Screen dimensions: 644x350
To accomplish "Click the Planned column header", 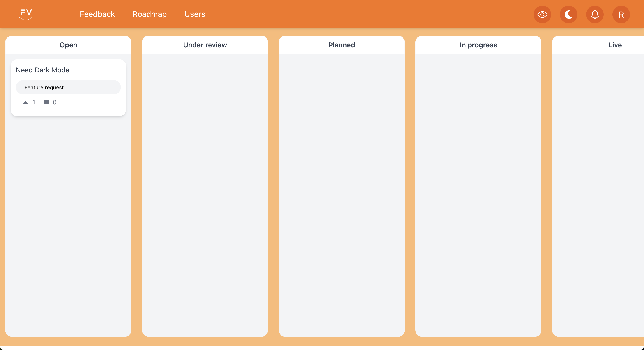I will (341, 45).
